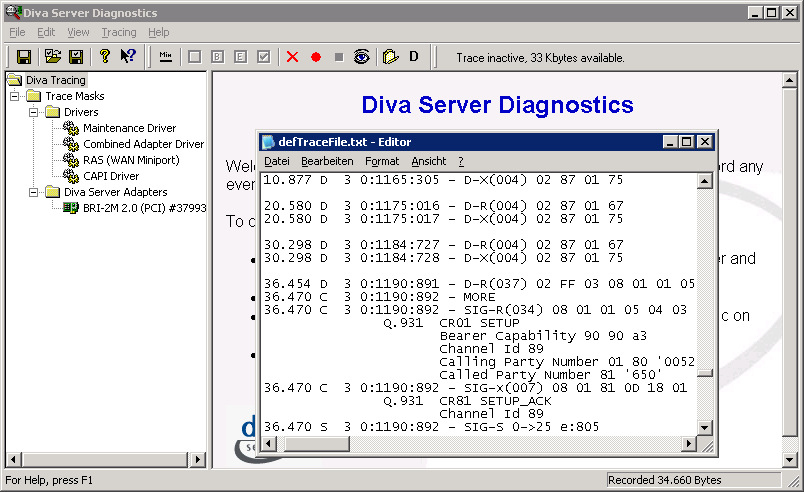Click the Editor vertical scrollbar up arrow

(x=705, y=181)
